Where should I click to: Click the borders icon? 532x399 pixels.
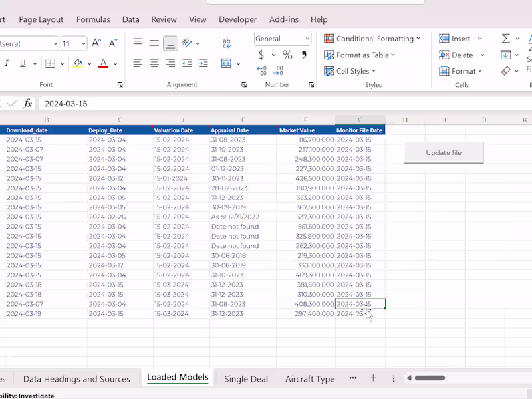[x=51, y=63]
